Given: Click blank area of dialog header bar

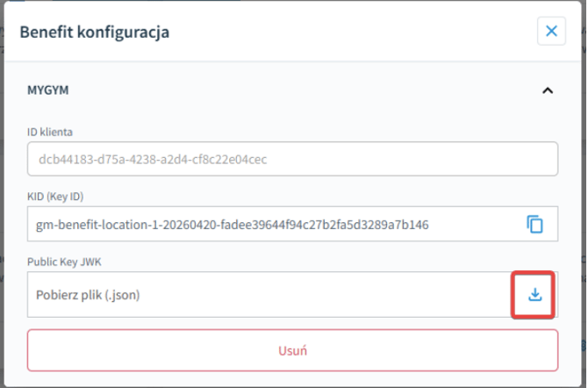Looking at the screenshot, I should [353, 31].
